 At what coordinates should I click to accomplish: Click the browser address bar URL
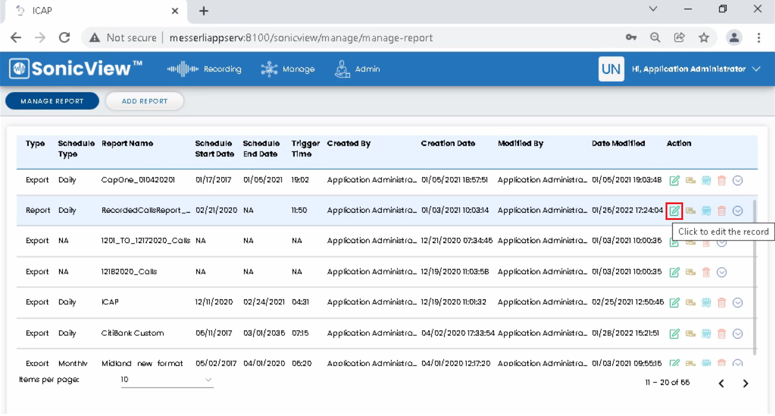301,38
